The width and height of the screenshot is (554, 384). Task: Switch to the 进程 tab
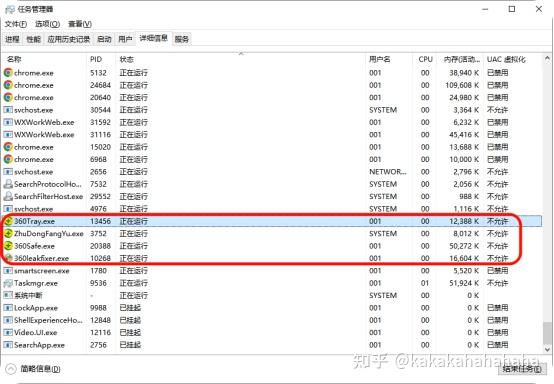[x=12, y=39]
